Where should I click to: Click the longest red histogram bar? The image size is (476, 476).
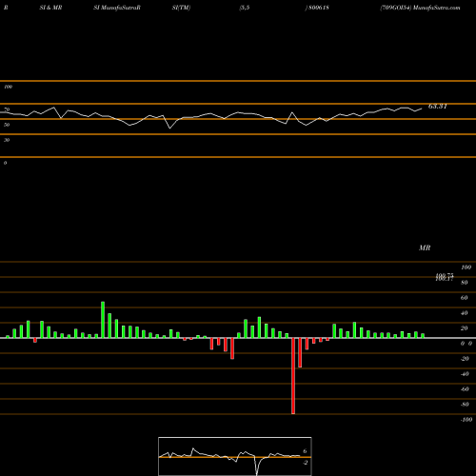coord(293,376)
